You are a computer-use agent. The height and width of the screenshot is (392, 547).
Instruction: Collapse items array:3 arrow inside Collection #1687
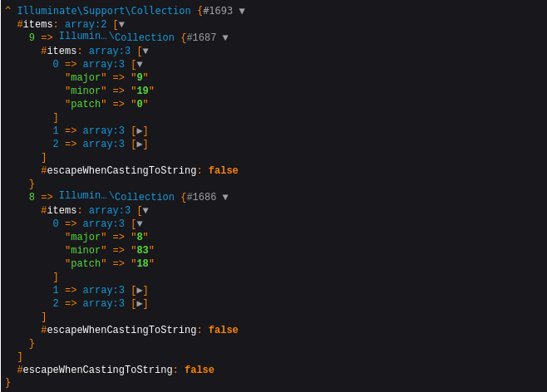145,51
